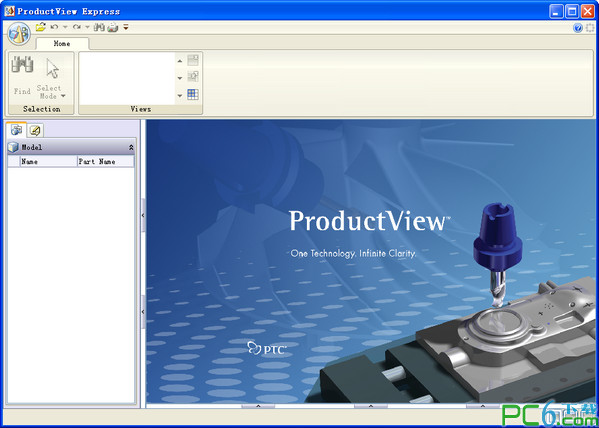Click the blue grid icon in Views group
This screenshot has width=599, height=428.
[193, 94]
